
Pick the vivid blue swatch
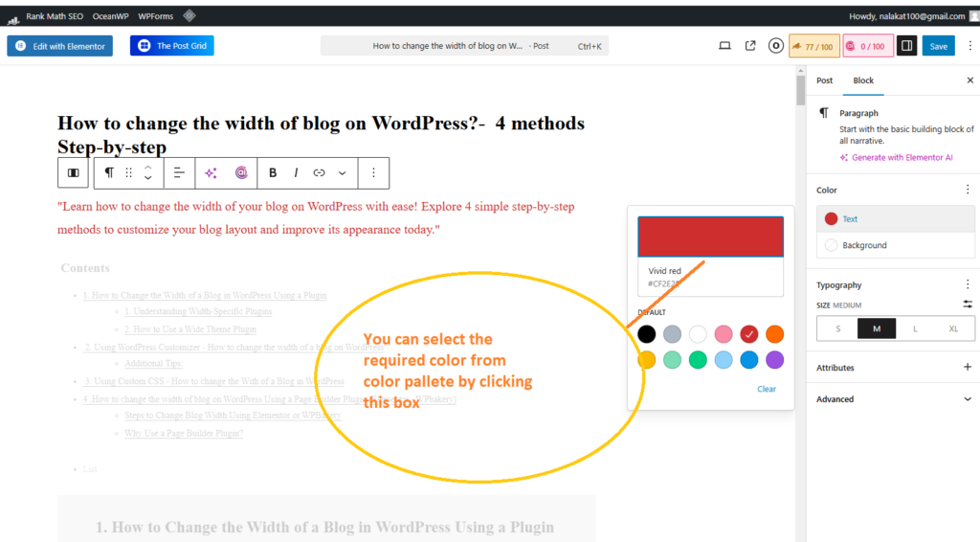coord(748,360)
